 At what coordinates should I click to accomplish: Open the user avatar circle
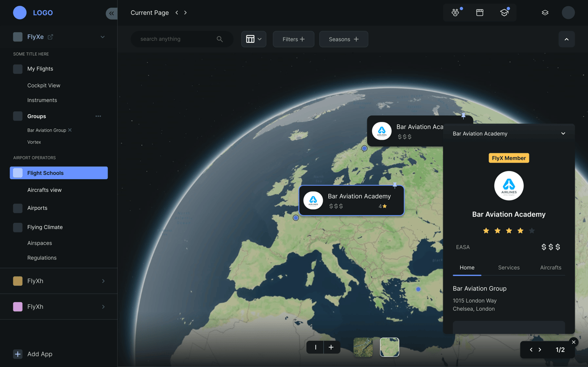pos(568,12)
